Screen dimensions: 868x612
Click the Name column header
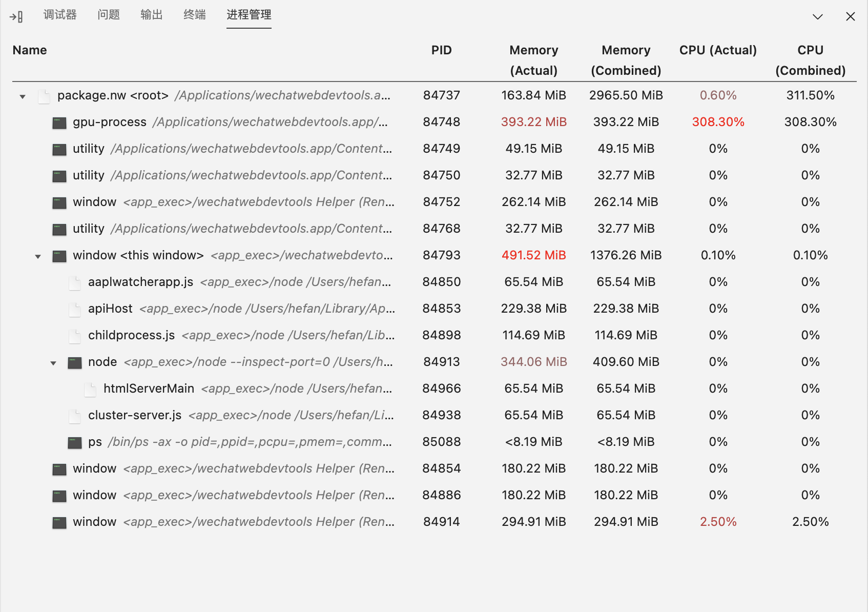tap(30, 50)
